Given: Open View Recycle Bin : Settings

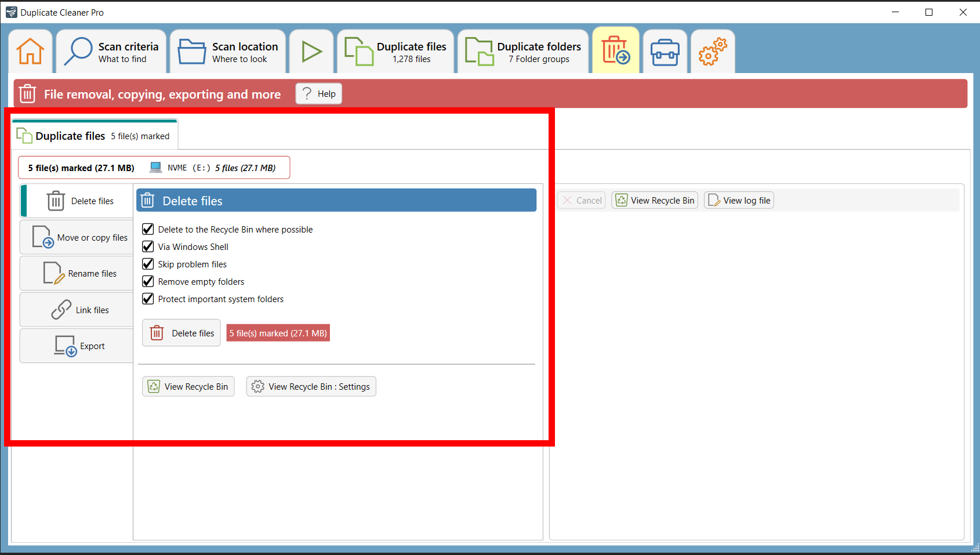Looking at the screenshot, I should (311, 386).
